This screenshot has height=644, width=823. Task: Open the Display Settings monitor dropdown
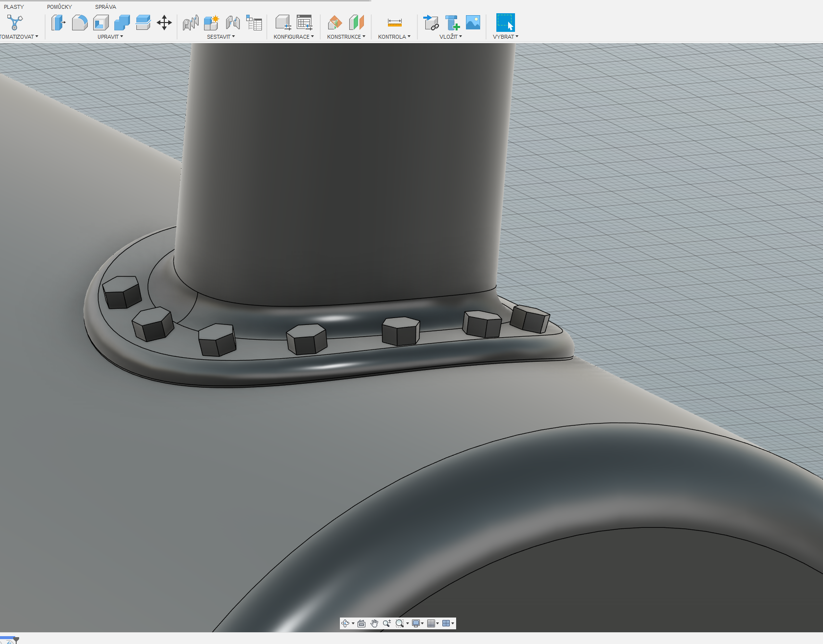(417, 623)
